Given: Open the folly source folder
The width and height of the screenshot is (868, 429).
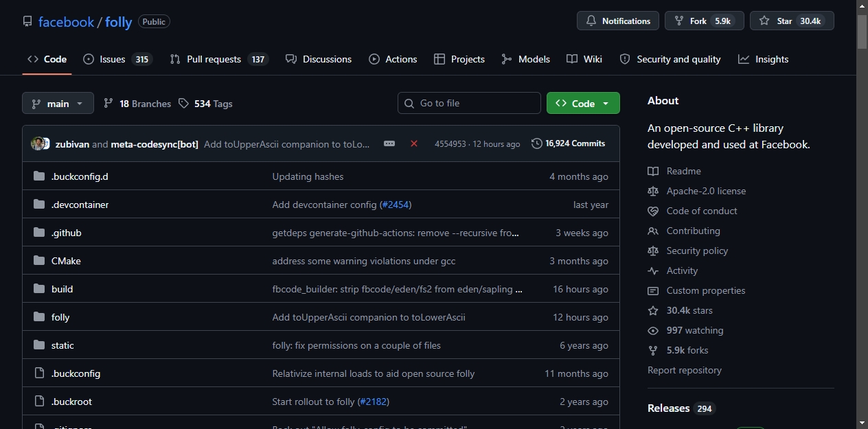Looking at the screenshot, I should (x=60, y=317).
